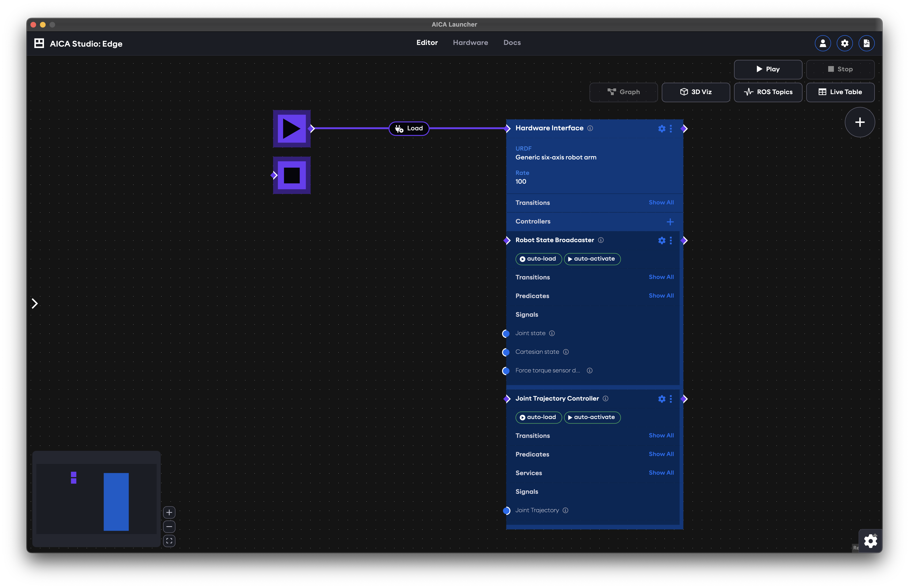909x588 pixels.
Task: Zoom out on the canvas
Action: (169, 527)
